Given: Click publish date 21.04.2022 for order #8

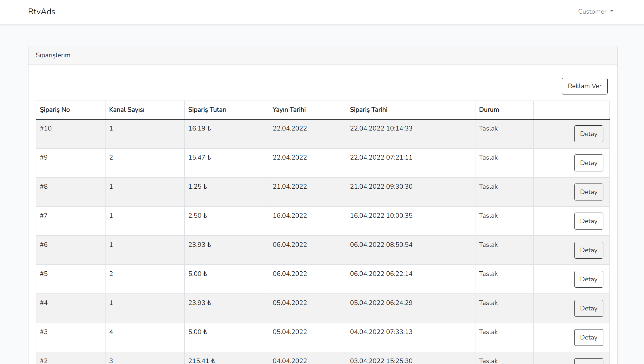Looking at the screenshot, I should 290,187.
